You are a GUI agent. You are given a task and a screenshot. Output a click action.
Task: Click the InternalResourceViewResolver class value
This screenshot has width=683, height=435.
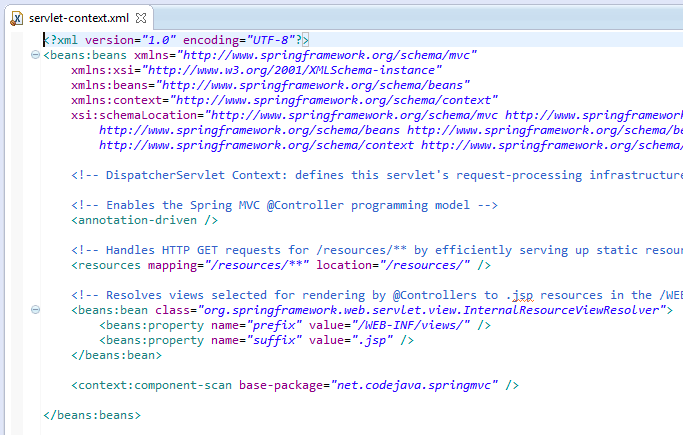(432, 310)
